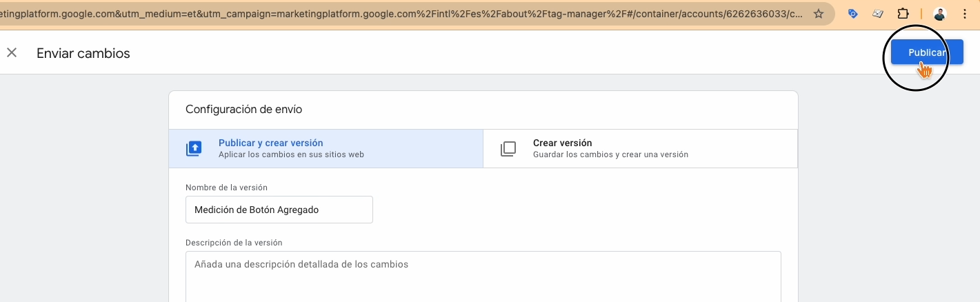The image size is (980, 302).
Task: Switch to the "Crear versión" tab
Action: pyautogui.click(x=640, y=148)
